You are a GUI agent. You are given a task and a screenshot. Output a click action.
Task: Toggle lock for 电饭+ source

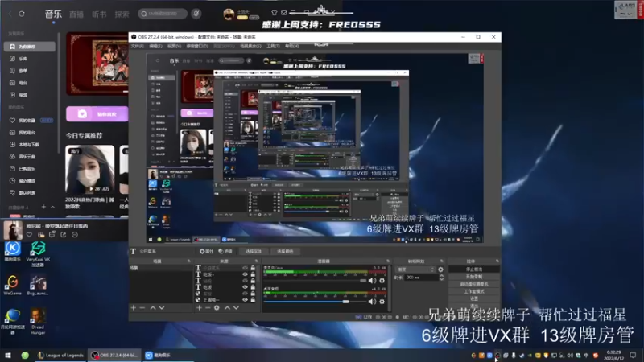253,274
